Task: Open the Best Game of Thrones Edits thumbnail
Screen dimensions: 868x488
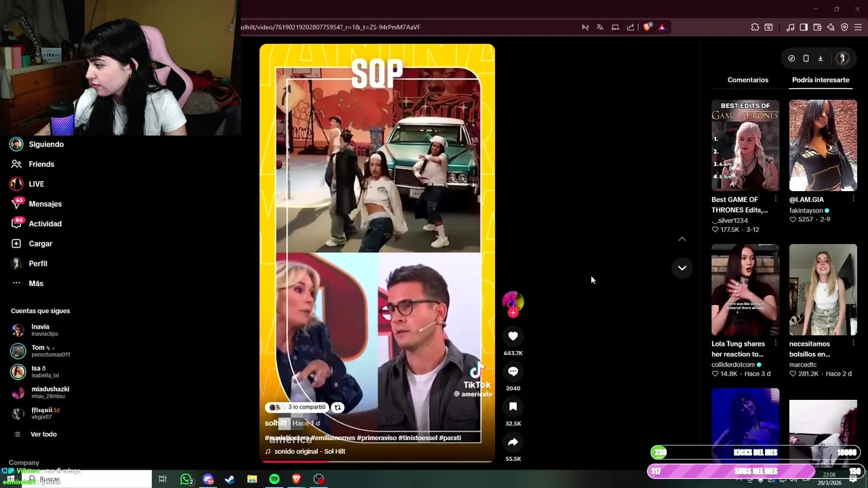Action: [745, 146]
